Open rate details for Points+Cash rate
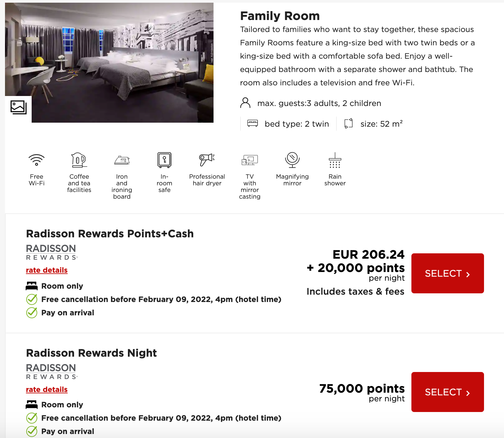The image size is (504, 438). (x=47, y=270)
